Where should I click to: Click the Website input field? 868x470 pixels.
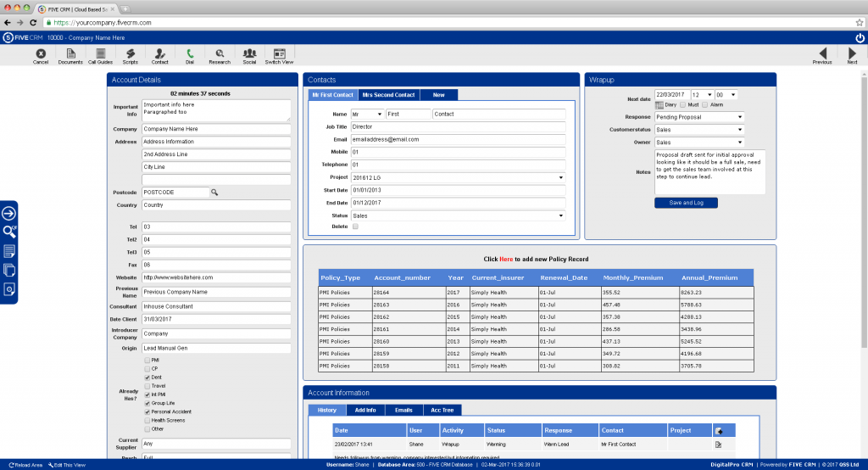216,277
